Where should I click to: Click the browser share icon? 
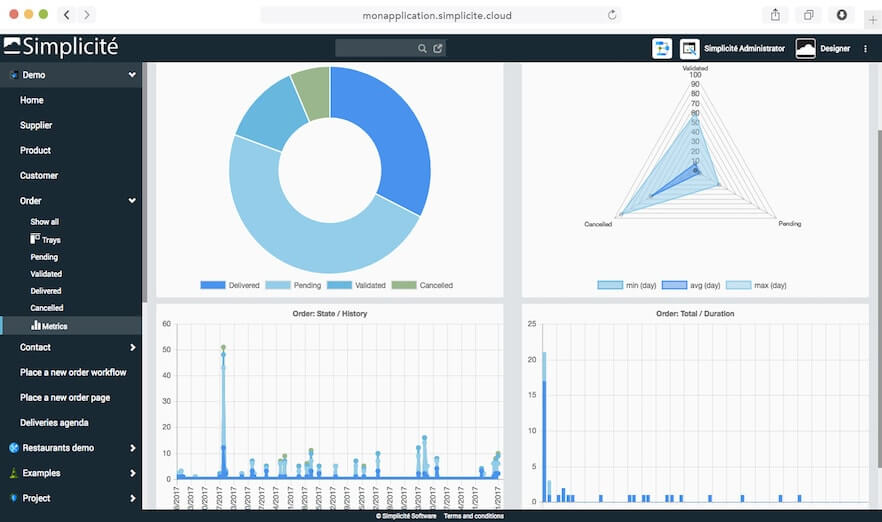click(775, 15)
